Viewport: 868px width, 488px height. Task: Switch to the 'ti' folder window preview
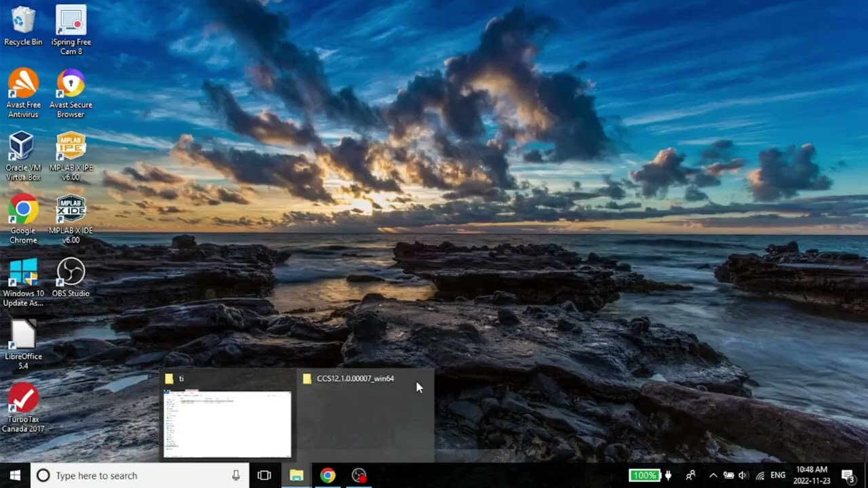(x=229, y=415)
